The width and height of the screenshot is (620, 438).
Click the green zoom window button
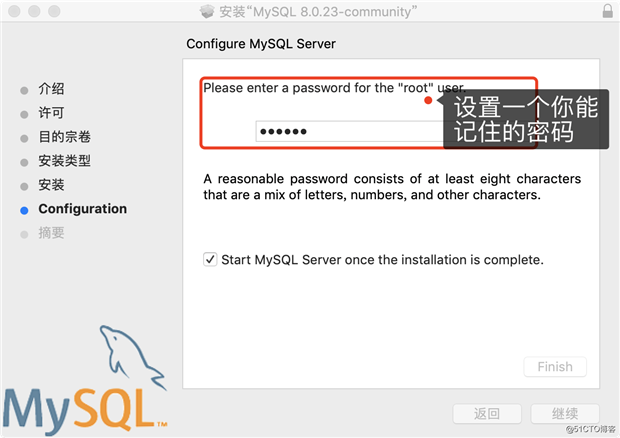coord(54,11)
